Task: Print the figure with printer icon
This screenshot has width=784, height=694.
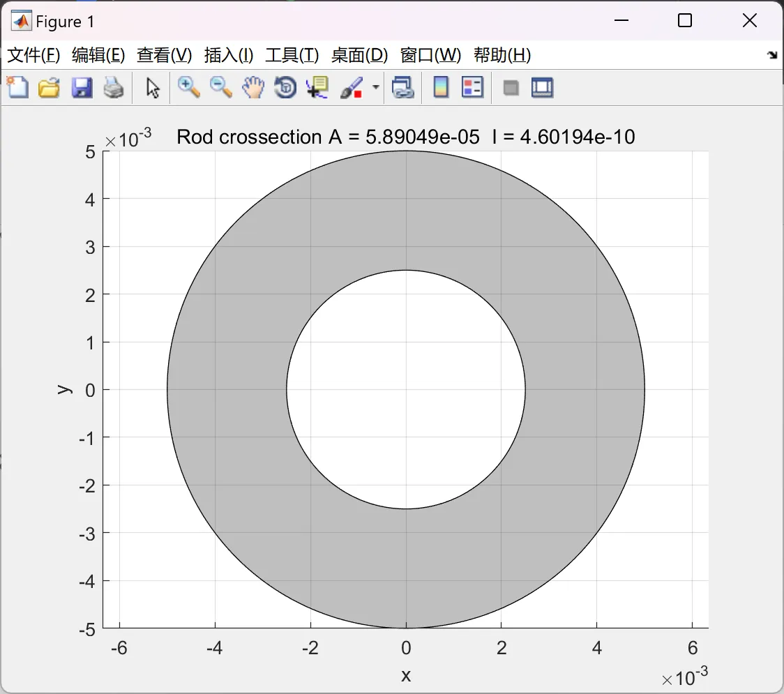Action: coord(114,87)
